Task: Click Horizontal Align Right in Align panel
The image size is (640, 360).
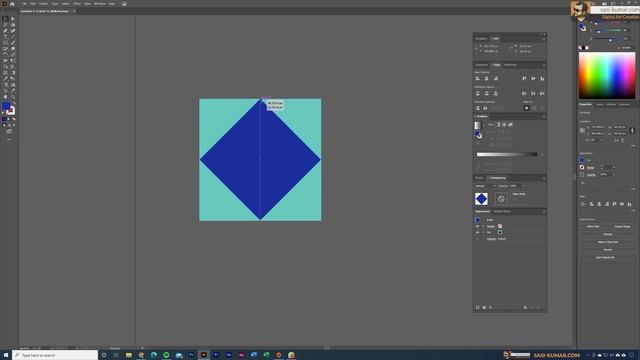Action: (496, 78)
